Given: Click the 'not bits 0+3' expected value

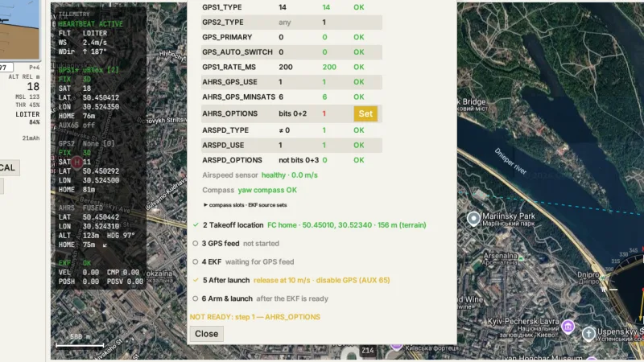Looking at the screenshot, I should 299,160.
